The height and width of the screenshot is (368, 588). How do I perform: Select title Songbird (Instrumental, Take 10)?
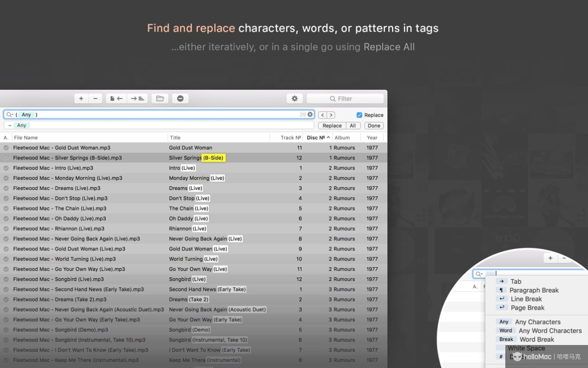(x=209, y=340)
